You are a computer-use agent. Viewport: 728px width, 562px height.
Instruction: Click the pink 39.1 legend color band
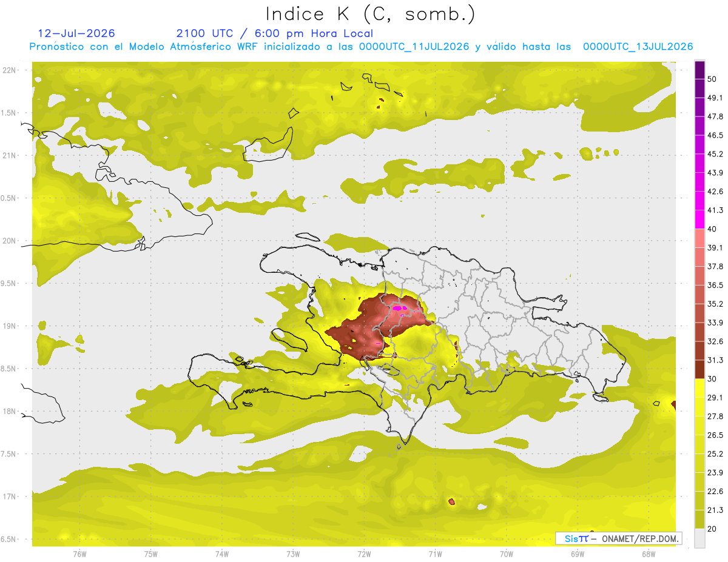(699, 238)
